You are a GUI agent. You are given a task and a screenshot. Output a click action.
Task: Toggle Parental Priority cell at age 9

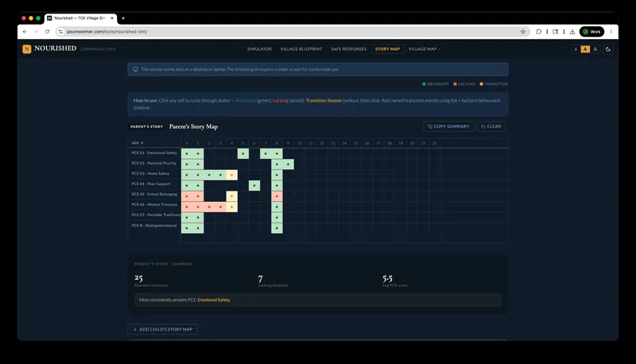288,165
